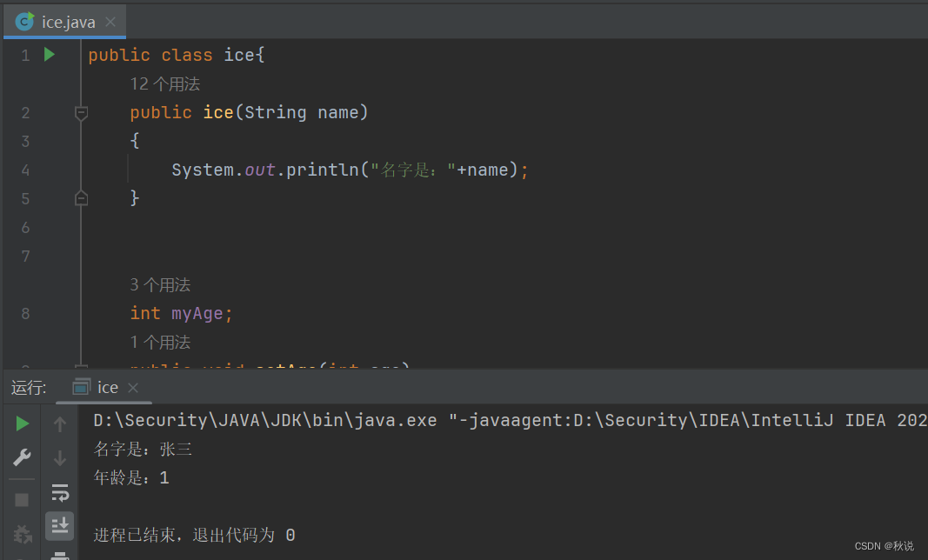Click line number 8 in gutter
This screenshot has height=560, width=928.
click(x=25, y=314)
